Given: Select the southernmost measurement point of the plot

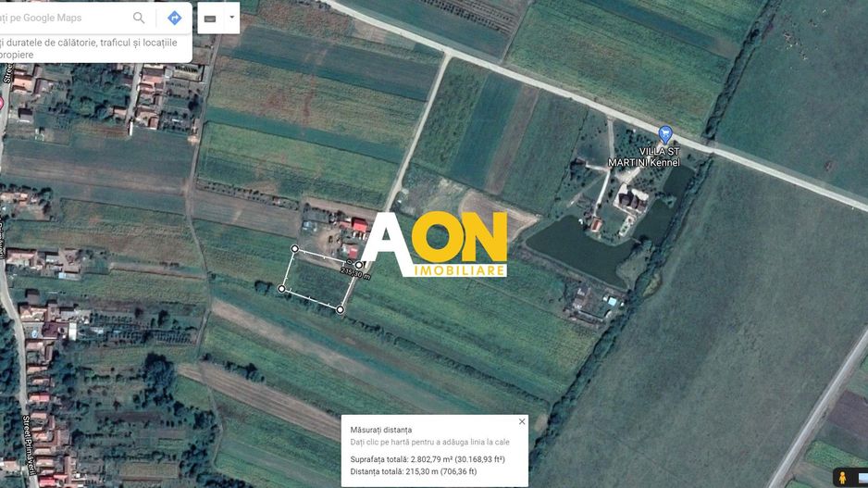Looking at the screenshot, I should [341, 309].
